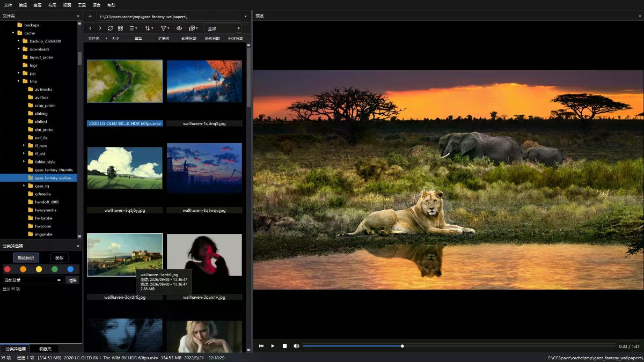
Task: Go forward with the right arrow button
Action: (100, 28)
